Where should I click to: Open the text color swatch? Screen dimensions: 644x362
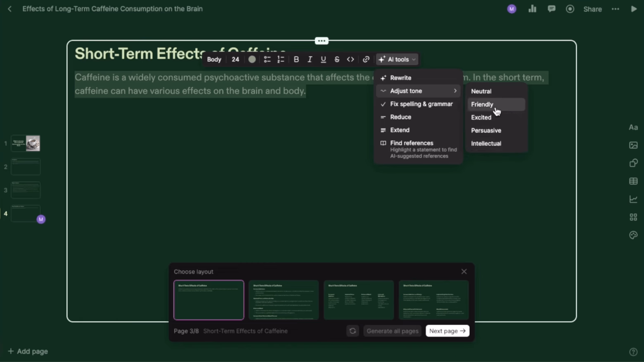coord(252,60)
